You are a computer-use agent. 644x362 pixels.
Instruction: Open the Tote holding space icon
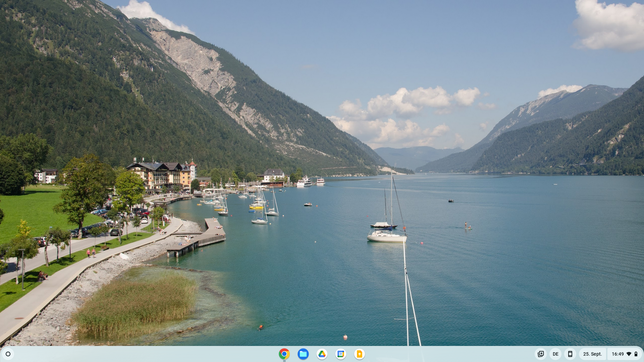541,354
